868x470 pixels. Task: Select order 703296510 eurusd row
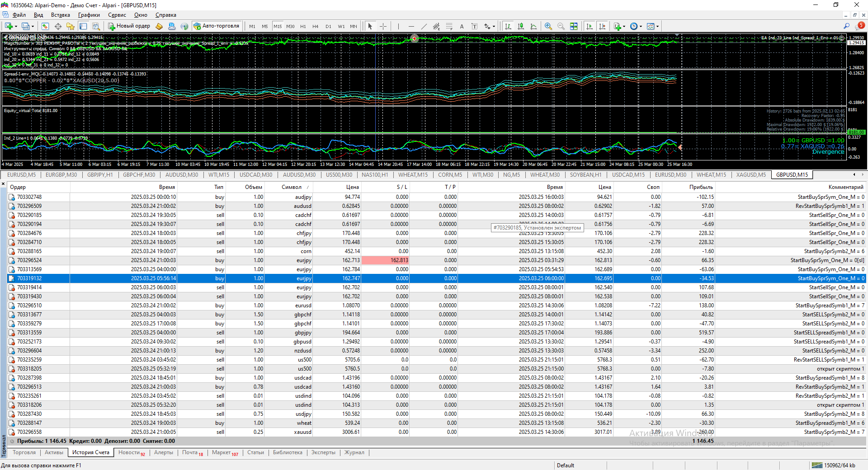pos(29,305)
